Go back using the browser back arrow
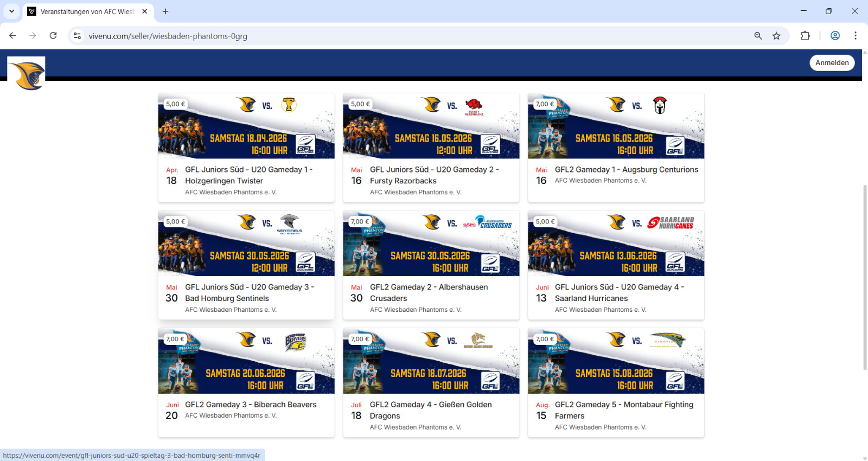The height and width of the screenshot is (461, 868). tap(12, 36)
